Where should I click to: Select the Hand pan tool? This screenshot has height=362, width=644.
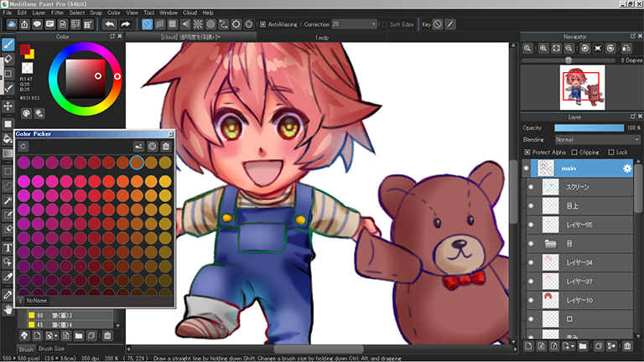pos(8,309)
